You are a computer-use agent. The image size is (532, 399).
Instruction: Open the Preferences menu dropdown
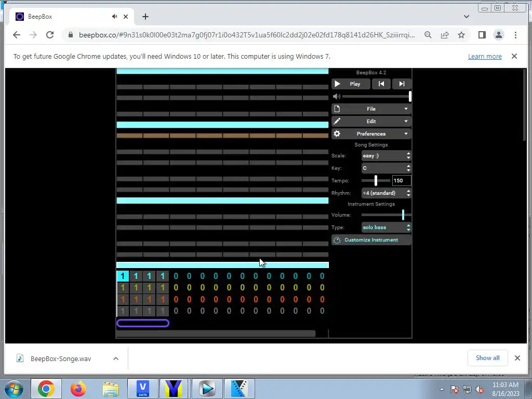click(371, 134)
